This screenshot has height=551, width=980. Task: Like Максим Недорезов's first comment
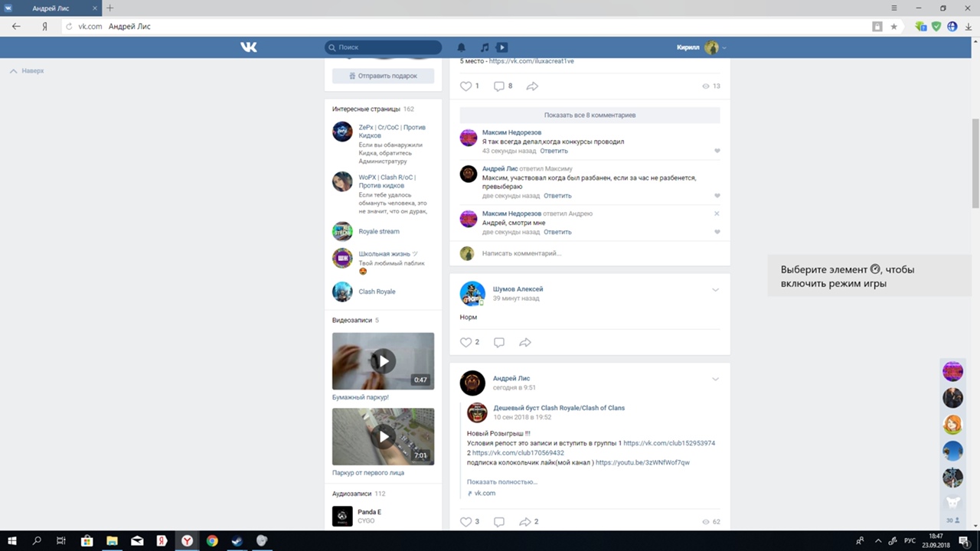717,151
